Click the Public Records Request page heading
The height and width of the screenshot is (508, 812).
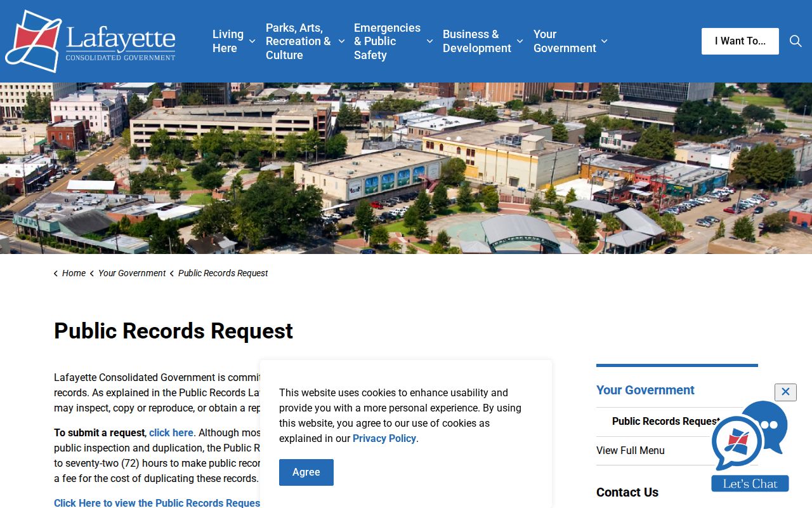pos(173,331)
